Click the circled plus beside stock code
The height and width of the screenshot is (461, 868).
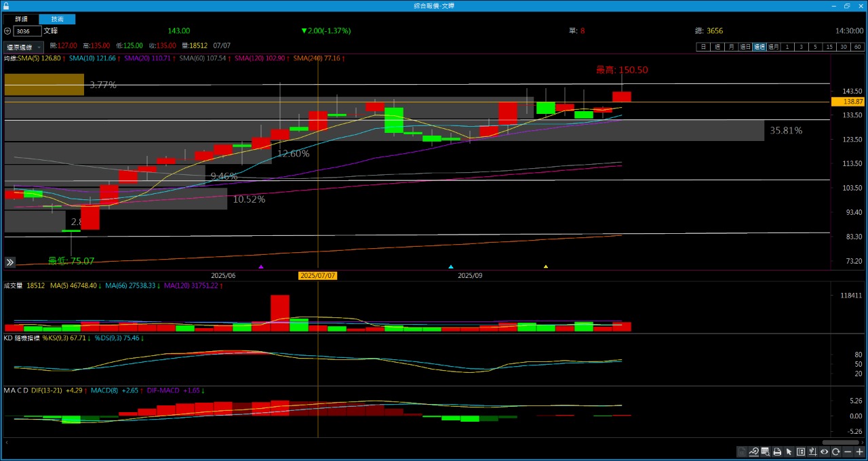click(7, 31)
